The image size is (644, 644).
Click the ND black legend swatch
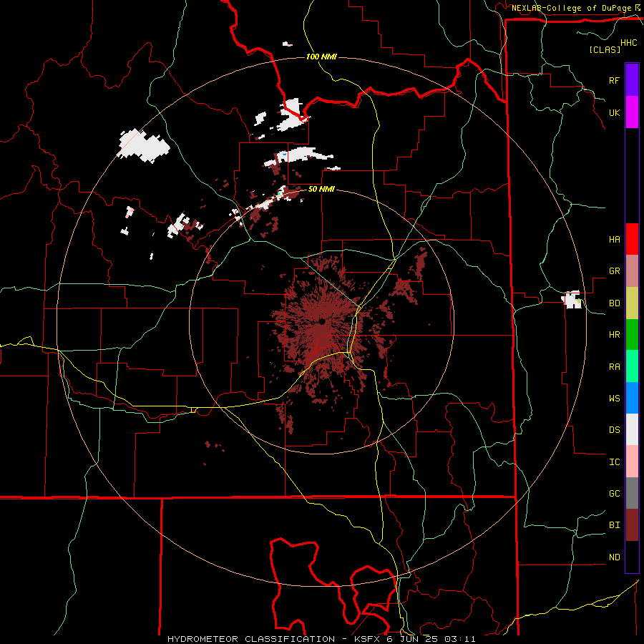coord(632,557)
